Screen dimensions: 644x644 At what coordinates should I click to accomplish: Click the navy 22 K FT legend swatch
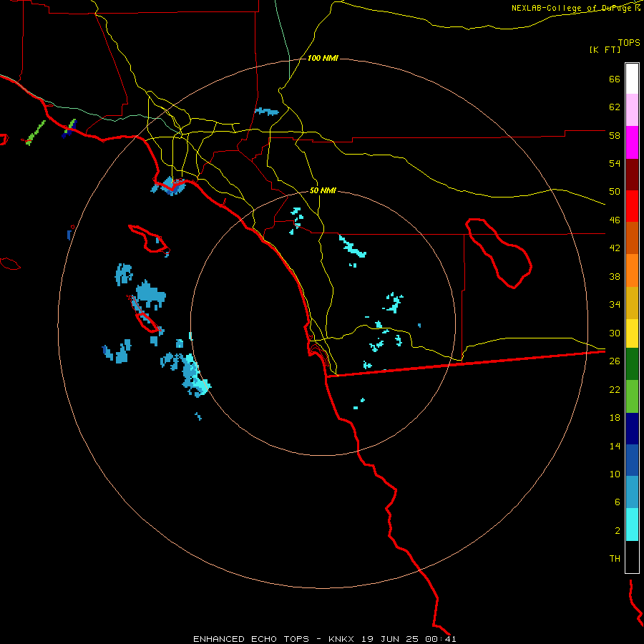coord(632,429)
